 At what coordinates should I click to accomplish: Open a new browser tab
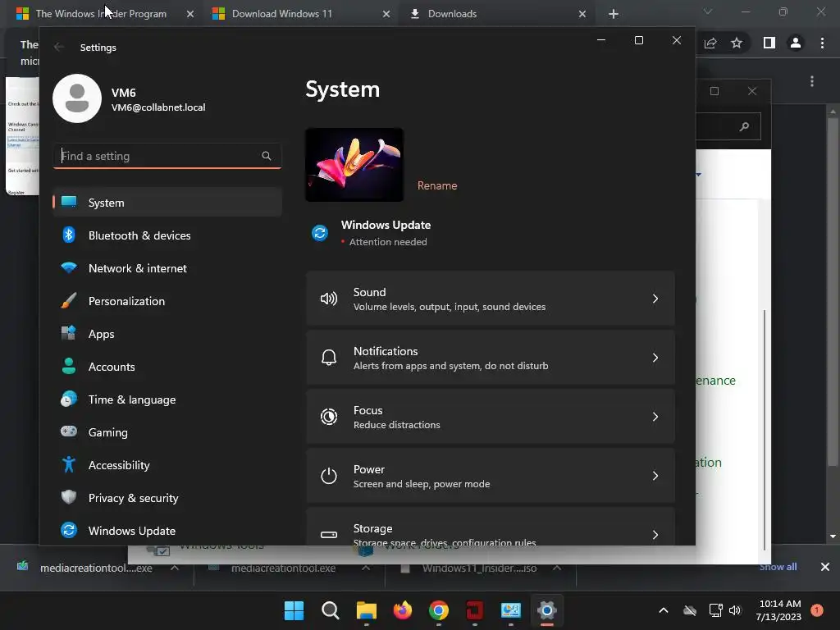pyautogui.click(x=614, y=14)
